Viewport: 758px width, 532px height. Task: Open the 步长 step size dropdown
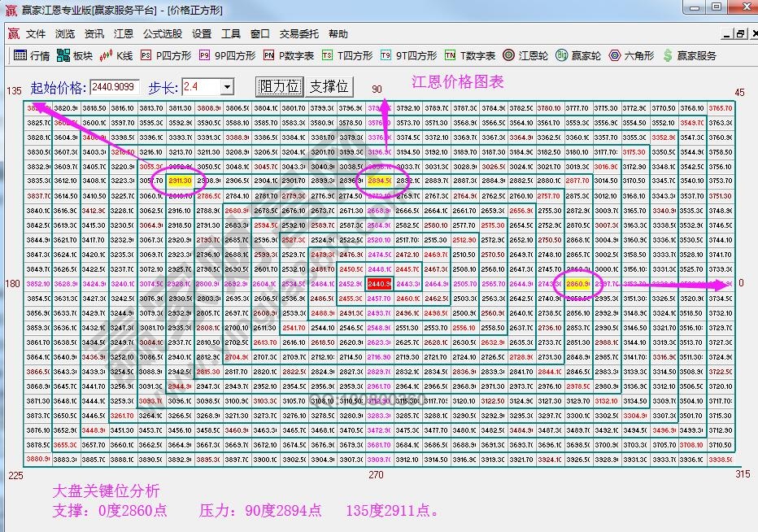click(229, 86)
